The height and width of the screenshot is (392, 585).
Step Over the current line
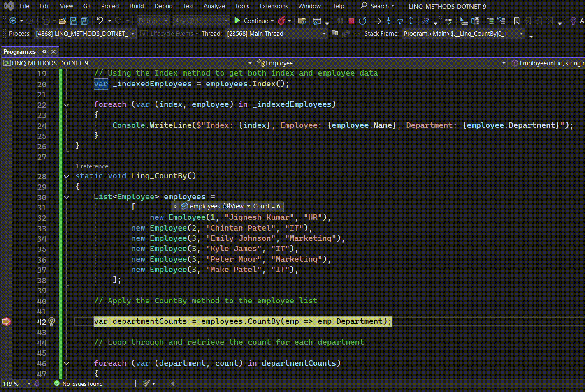399,21
